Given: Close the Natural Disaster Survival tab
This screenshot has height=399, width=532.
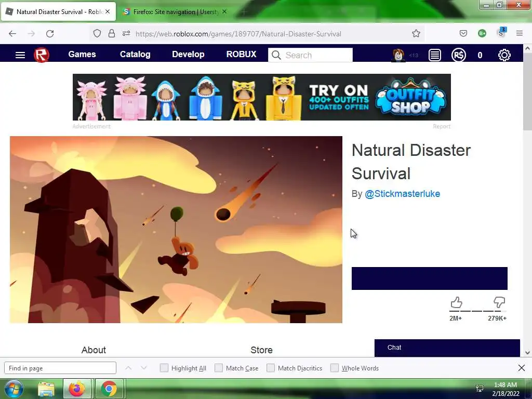Looking at the screenshot, I should 108,11.
